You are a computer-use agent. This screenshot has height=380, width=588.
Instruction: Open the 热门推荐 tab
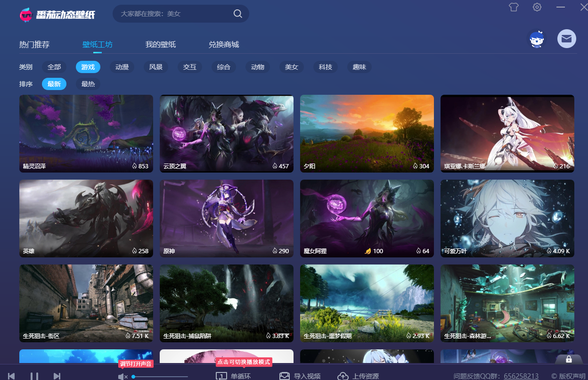click(34, 45)
